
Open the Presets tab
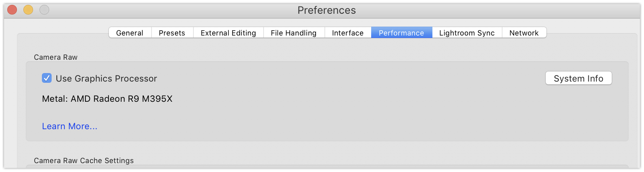point(172,33)
